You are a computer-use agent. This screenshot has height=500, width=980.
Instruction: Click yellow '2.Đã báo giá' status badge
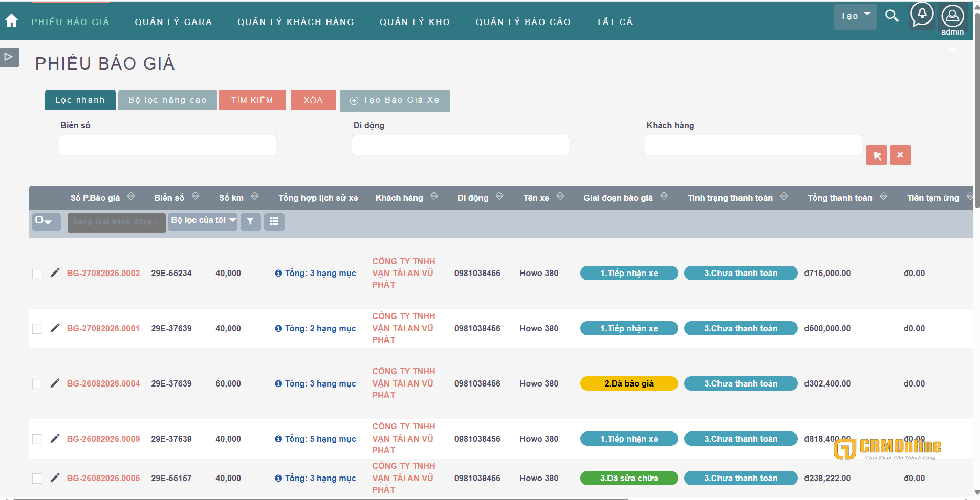[x=629, y=383]
